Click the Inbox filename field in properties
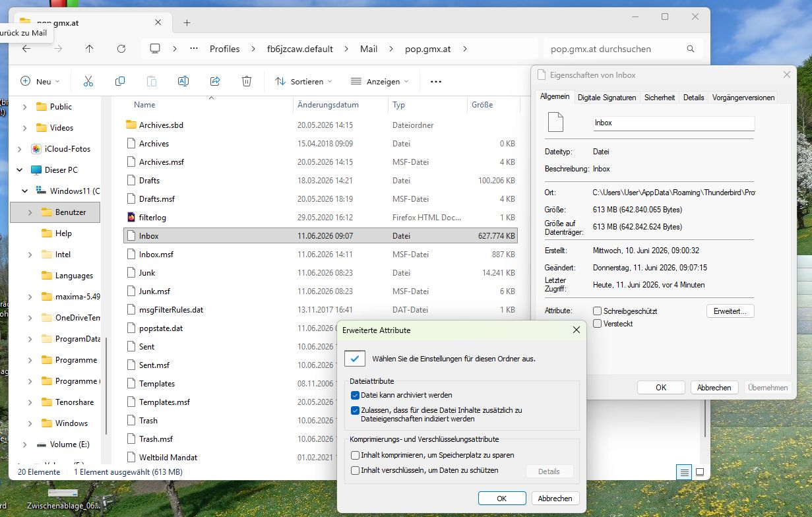The height and width of the screenshot is (517, 812). (x=674, y=123)
